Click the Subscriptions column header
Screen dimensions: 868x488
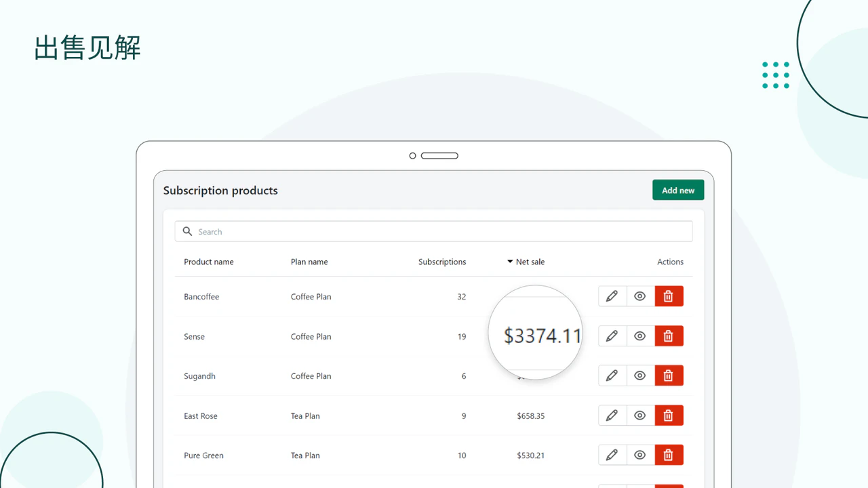pos(442,262)
